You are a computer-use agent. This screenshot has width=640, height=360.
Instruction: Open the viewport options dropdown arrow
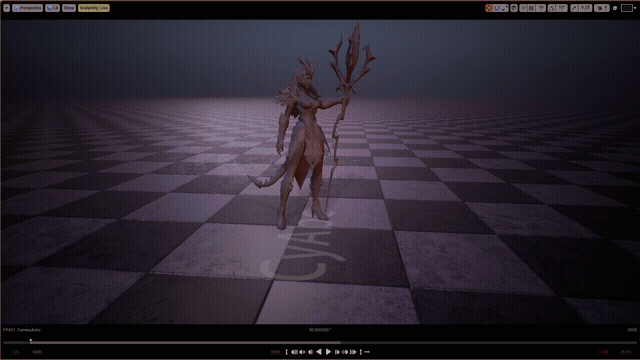click(6, 8)
